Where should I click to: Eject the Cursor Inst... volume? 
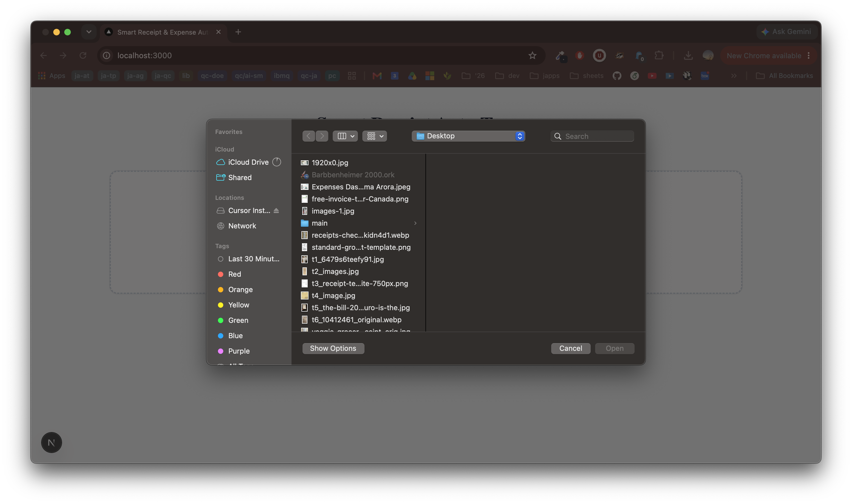tap(276, 211)
